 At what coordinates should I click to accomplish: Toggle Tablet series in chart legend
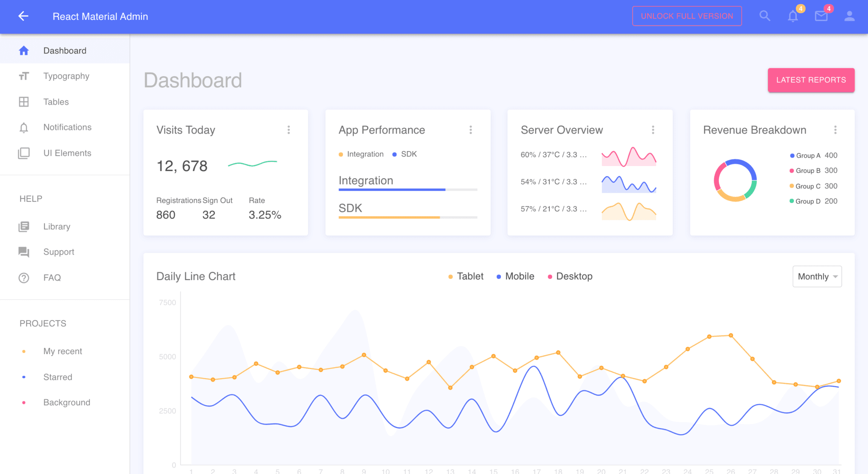(465, 277)
